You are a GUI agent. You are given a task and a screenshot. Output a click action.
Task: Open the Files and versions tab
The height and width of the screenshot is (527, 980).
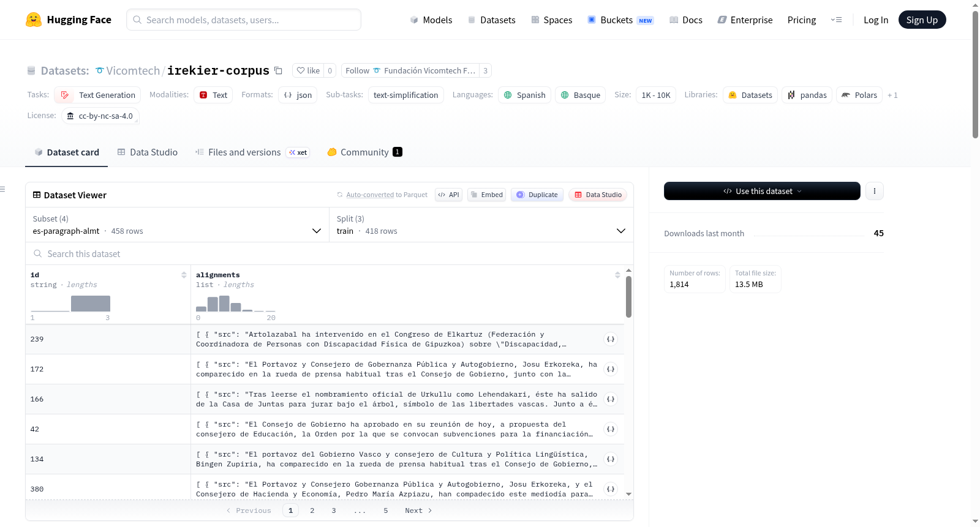(x=252, y=152)
